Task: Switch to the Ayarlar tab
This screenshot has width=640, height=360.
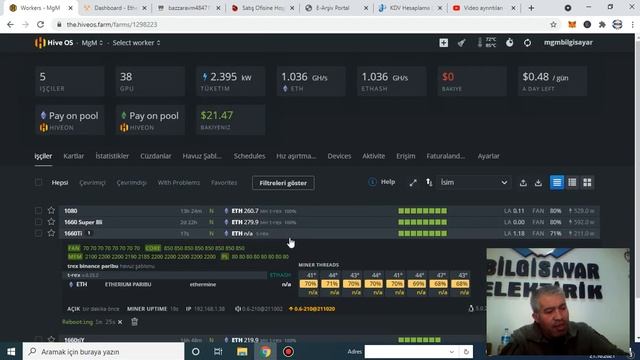Action: click(x=489, y=156)
